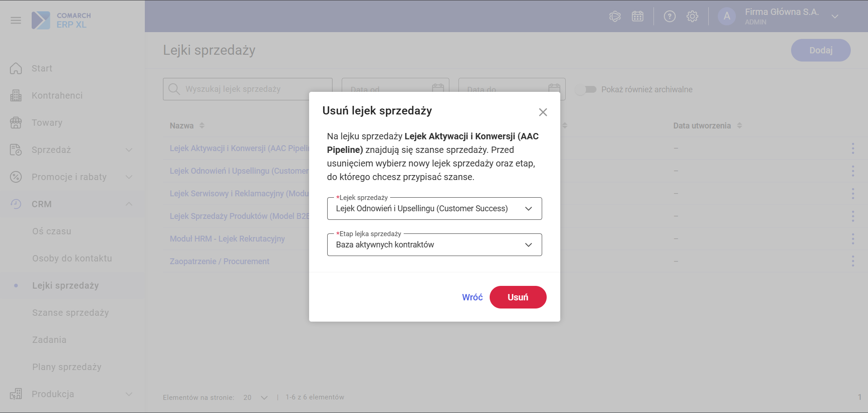
Task: Expand the Firma Główna S.A. account menu
Action: coord(835,16)
